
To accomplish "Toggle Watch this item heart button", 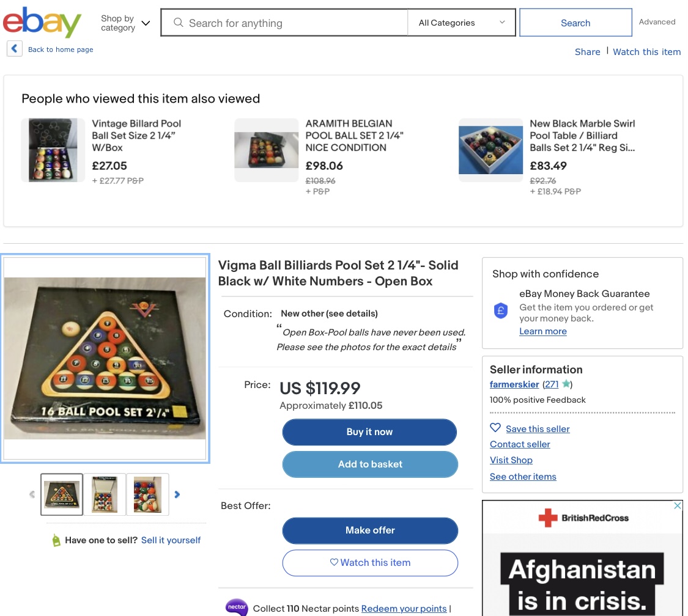I will coord(370,562).
